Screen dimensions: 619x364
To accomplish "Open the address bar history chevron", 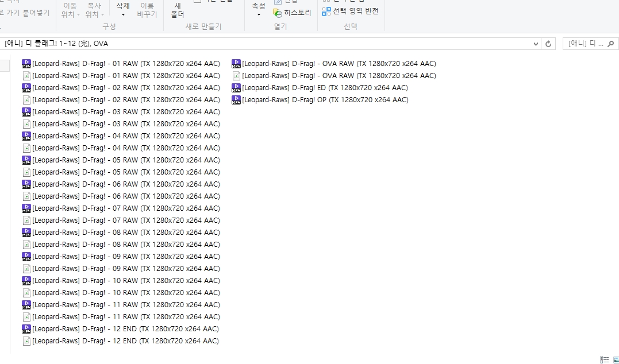I will coord(536,44).
